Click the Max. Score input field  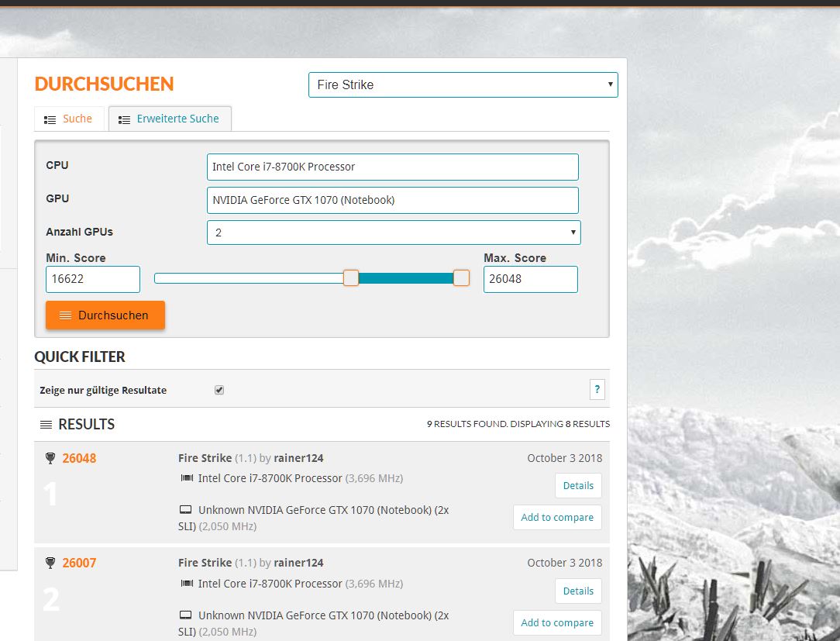click(530, 279)
